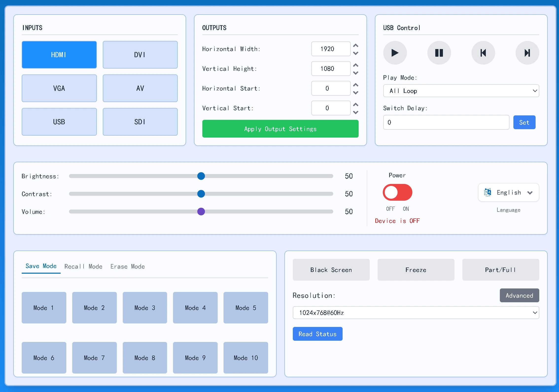This screenshot has height=392, width=559.
Task: Save to Mode 2
Action: [x=94, y=308]
